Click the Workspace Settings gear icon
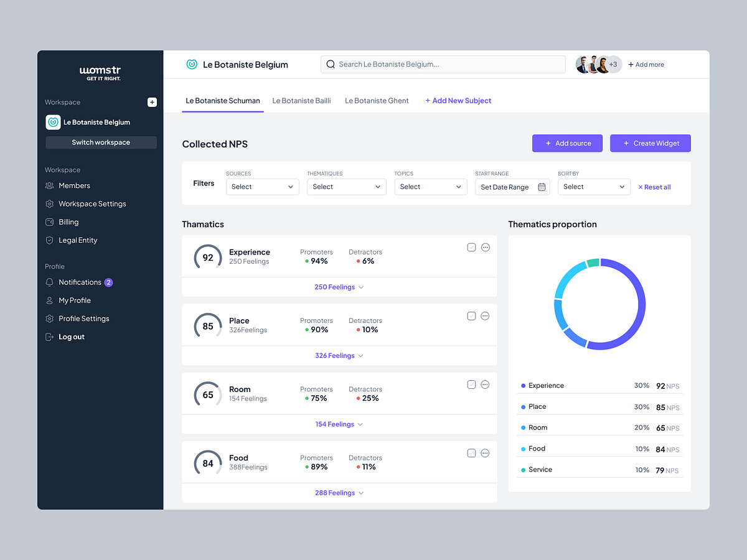The width and height of the screenshot is (747, 560). [49, 203]
